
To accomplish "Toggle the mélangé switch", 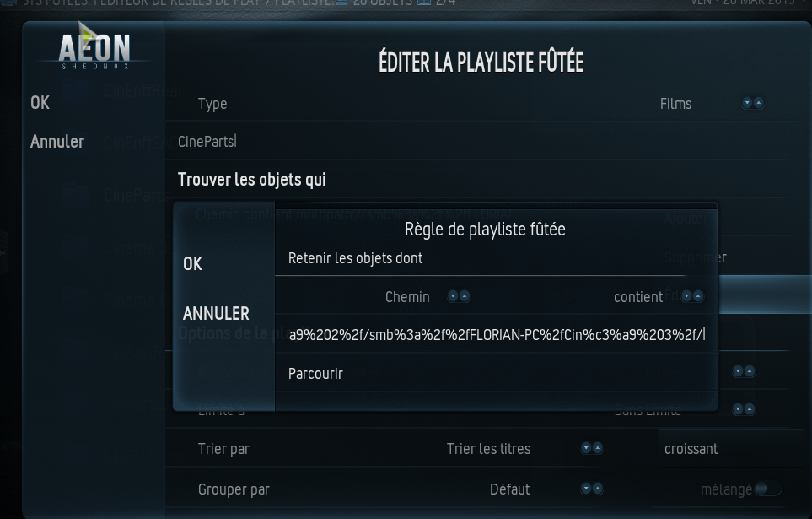I will [x=767, y=489].
